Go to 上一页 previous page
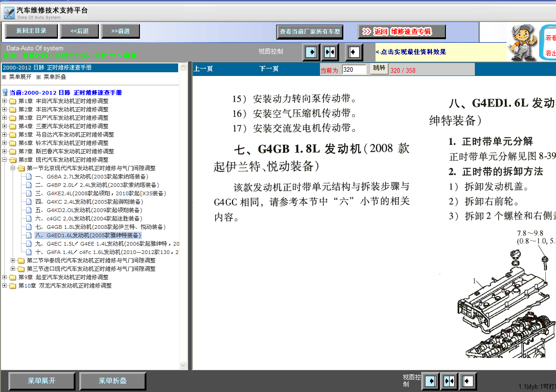Viewport: 556px width, 392px height. pyautogui.click(x=203, y=69)
